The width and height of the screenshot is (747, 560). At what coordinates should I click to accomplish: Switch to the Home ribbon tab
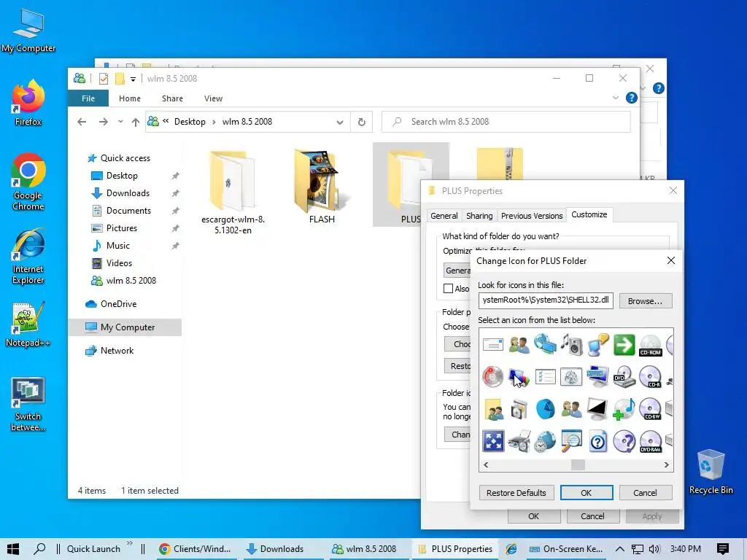(130, 98)
